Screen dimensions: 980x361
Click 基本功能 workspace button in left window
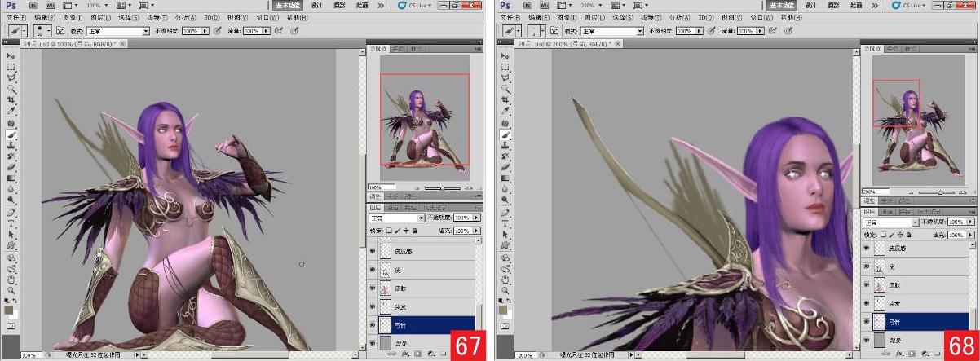289,5
